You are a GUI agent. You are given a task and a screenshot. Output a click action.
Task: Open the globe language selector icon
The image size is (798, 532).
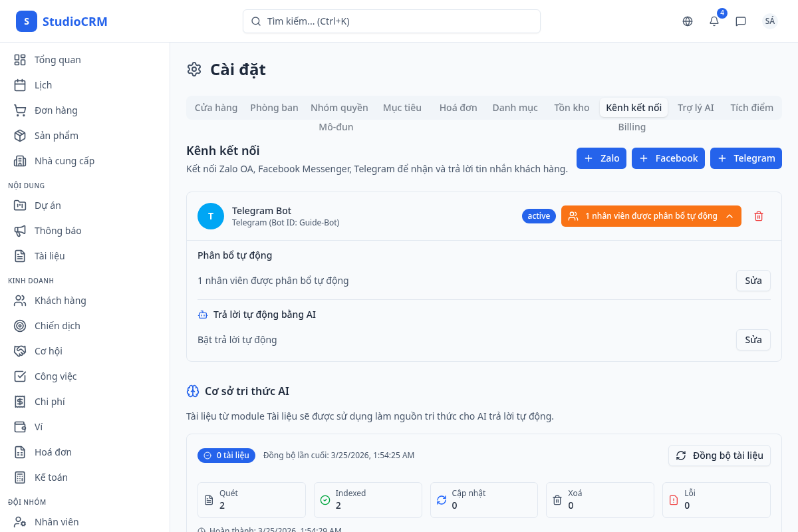[x=687, y=21]
